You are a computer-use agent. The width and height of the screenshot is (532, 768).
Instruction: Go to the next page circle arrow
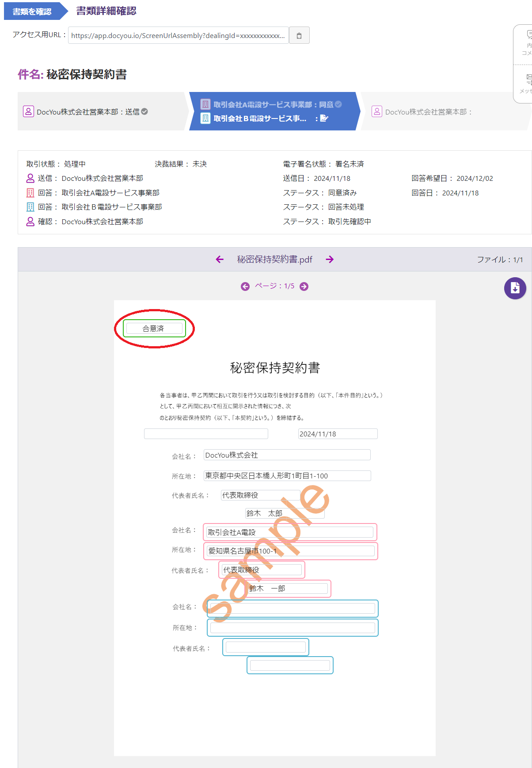pyautogui.click(x=304, y=287)
